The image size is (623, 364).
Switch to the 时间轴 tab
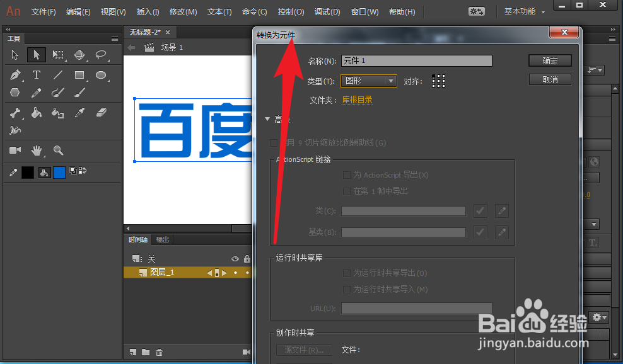(138, 239)
